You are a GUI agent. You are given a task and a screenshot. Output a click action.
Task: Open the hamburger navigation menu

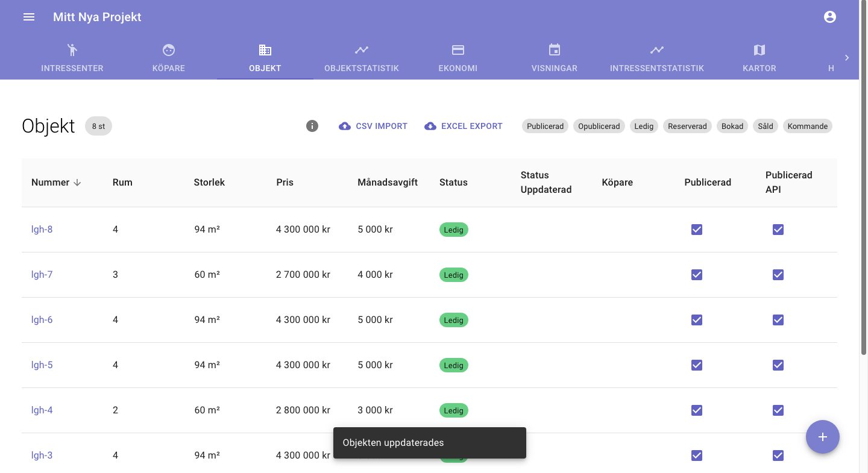[29, 17]
